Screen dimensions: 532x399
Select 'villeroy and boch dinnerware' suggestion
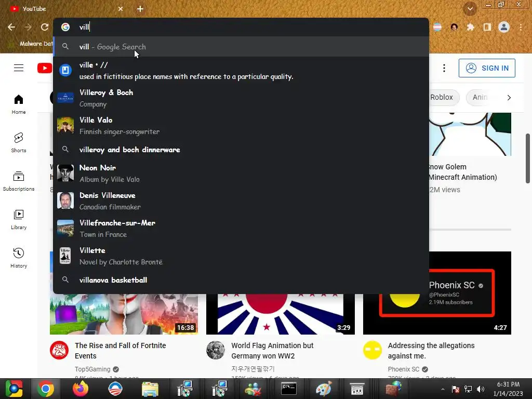pos(241,150)
